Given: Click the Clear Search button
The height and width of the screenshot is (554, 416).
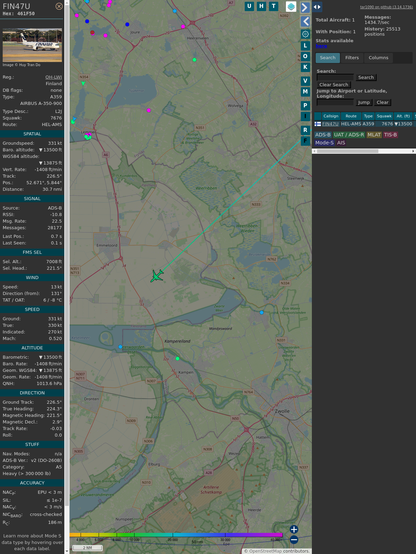Looking at the screenshot, I should tap(334, 85).
